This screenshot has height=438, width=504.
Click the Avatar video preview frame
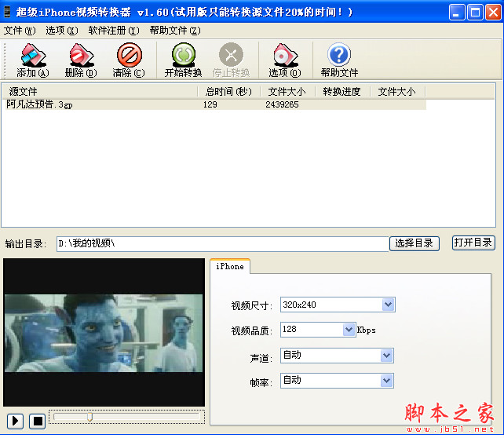tap(104, 333)
